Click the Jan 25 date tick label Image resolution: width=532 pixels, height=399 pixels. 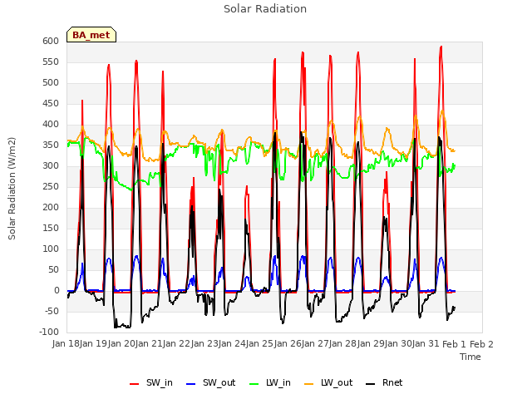coord(259,344)
